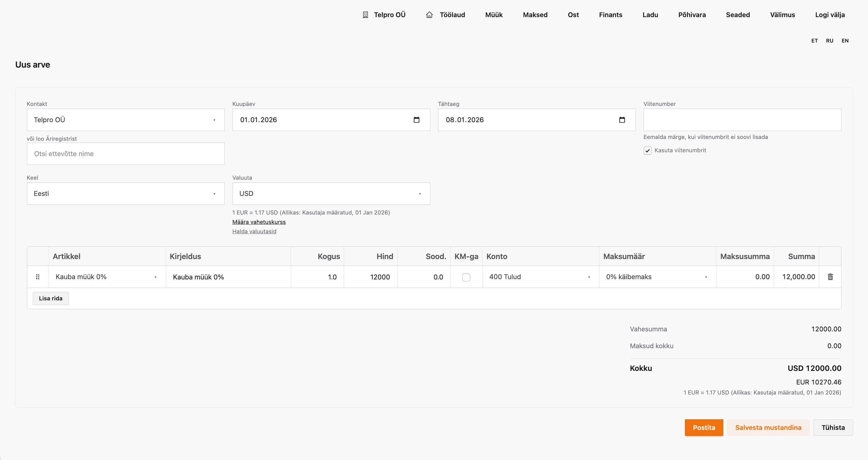This screenshot has height=460, width=868.
Task: Click Lisa rida to add row
Action: (51, 298)
